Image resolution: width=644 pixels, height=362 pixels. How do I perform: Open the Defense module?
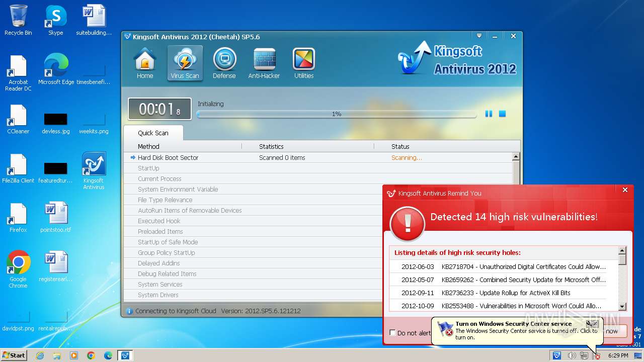pos(224,63)
